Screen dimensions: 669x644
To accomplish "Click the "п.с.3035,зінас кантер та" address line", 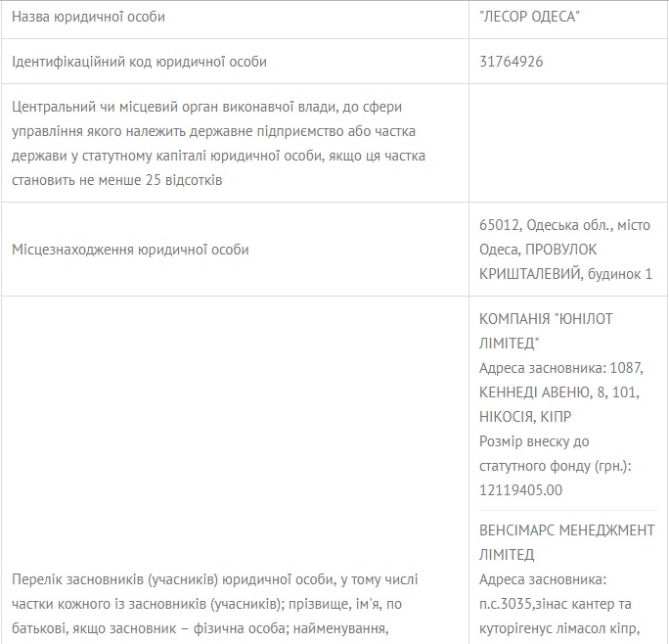I will click(x=556, y=604).
